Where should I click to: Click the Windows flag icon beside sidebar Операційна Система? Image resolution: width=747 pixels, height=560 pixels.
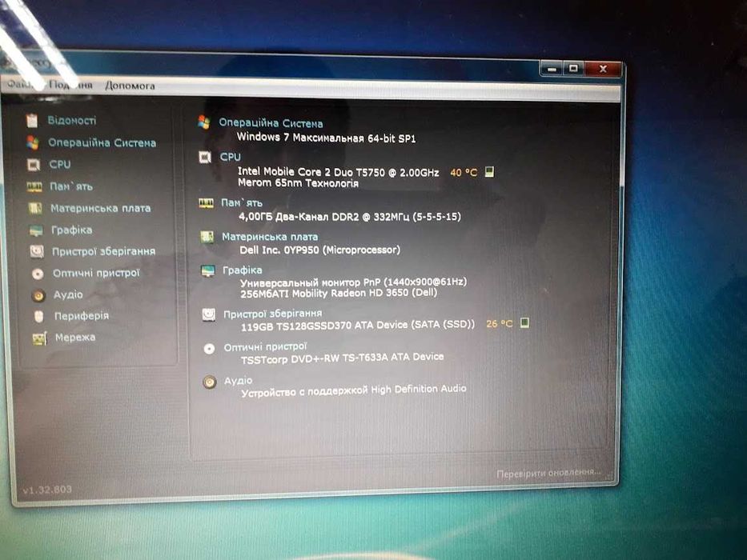pyautogui.click(x=32, y=142)
